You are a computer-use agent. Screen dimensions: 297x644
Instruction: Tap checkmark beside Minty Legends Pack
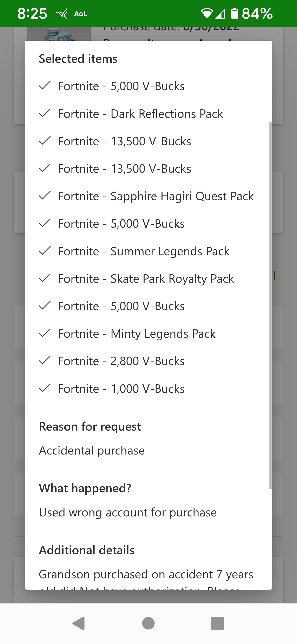pyautogui.click(x=45, y=333)
